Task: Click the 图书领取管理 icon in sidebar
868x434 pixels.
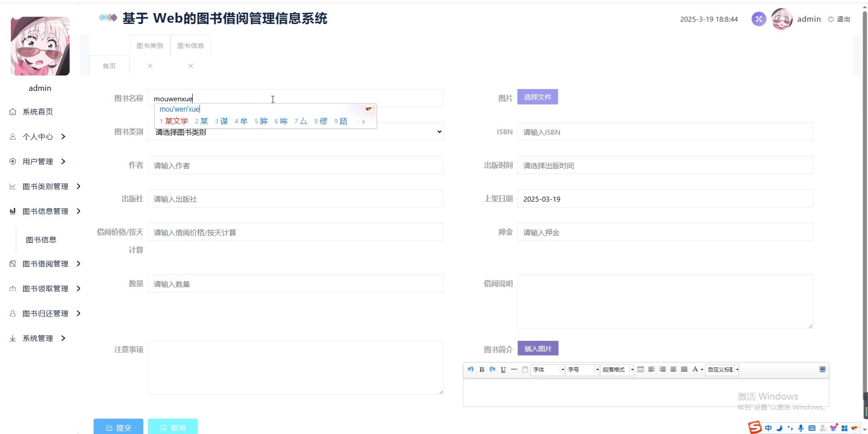Action: point(13,288)
